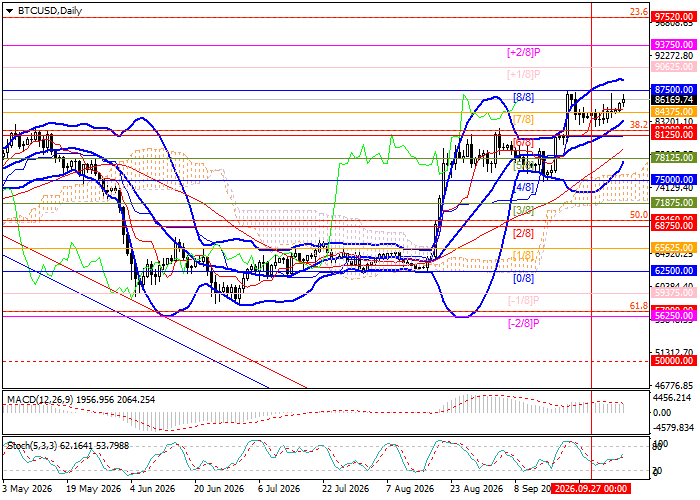Select the 50.0 Fibonacci level label

(x=639, y=215)
